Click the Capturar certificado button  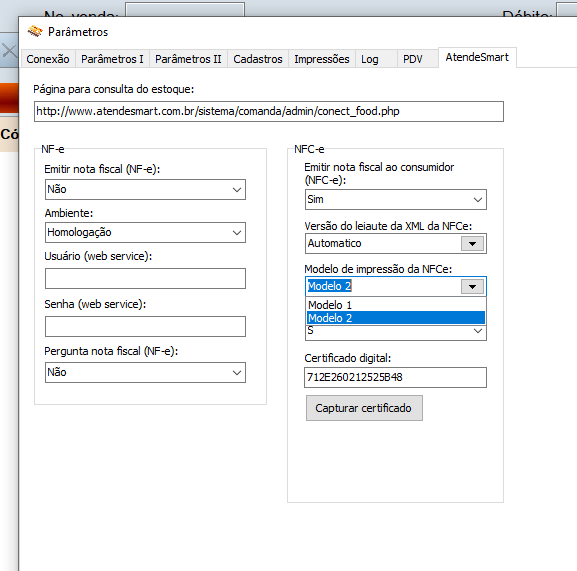364,408
